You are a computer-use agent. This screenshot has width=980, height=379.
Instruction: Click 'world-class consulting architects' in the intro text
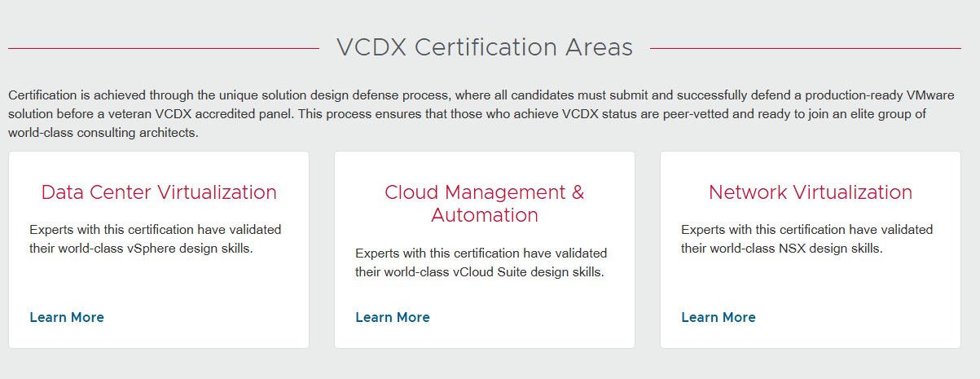tap(103, 132)
